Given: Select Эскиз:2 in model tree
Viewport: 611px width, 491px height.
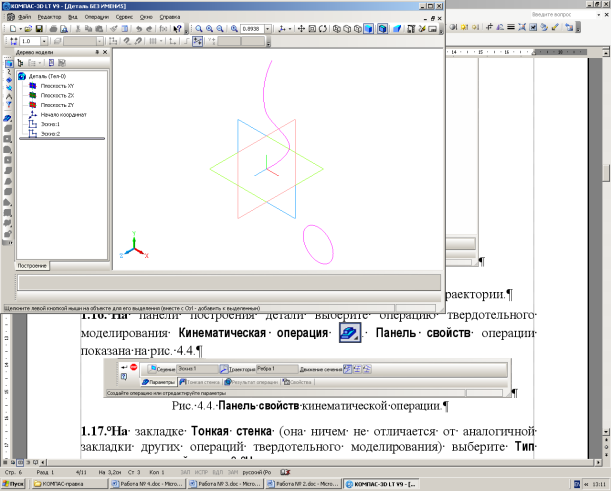Looking at the screenshot, I should coord(50,134).
